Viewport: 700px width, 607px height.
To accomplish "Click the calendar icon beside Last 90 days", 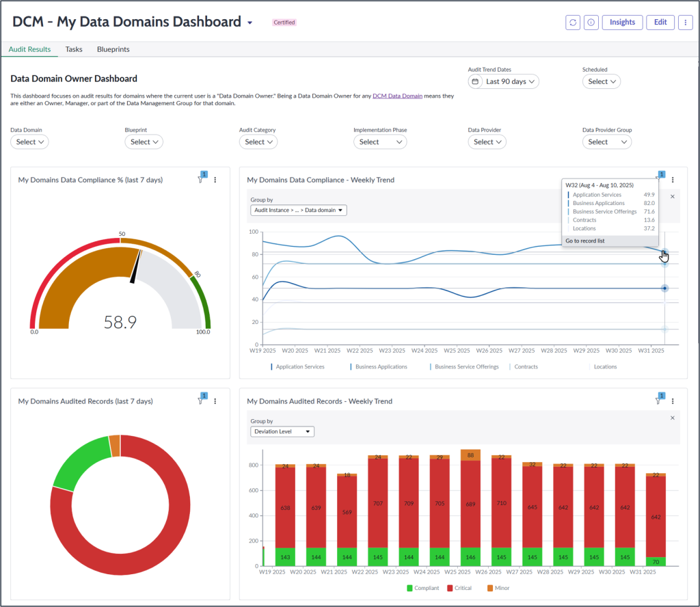I will tap(476, 81).
